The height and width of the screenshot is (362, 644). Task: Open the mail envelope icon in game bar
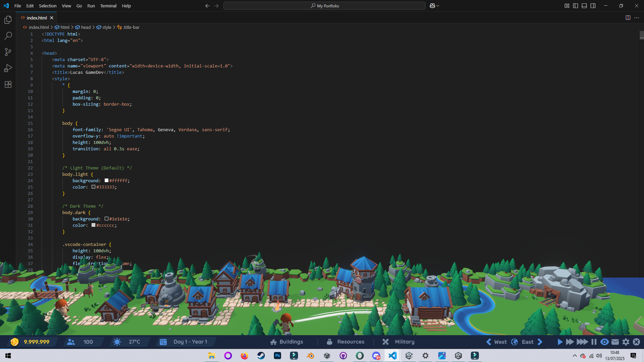point(615,342)
